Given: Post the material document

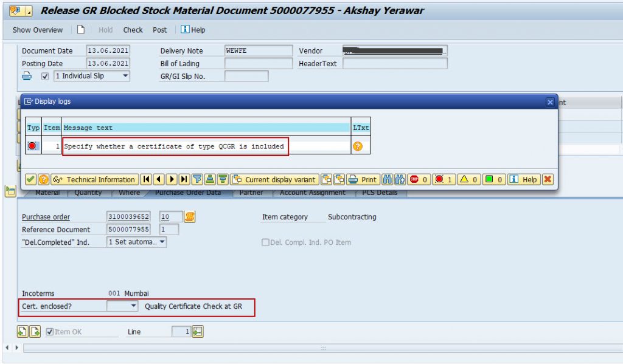Looking at the screenshot, I should coord(160,30).
